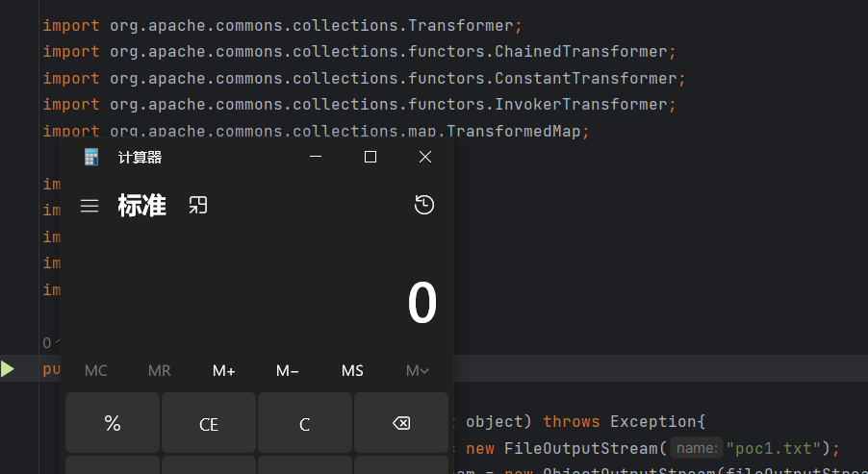Store the value with MS button

(352, 371)
